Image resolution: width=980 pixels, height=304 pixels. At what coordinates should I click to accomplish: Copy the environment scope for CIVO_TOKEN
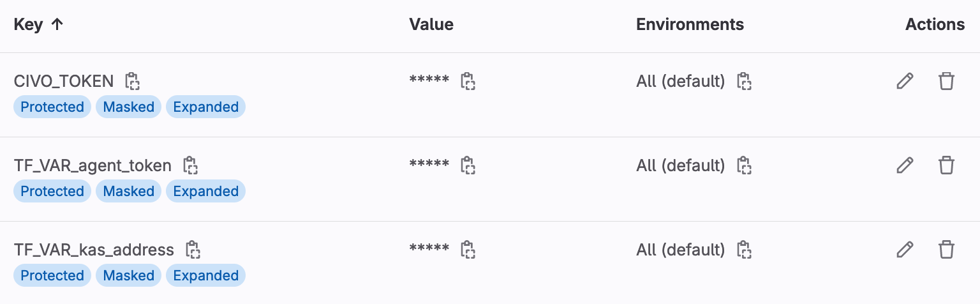click(745, 81)
